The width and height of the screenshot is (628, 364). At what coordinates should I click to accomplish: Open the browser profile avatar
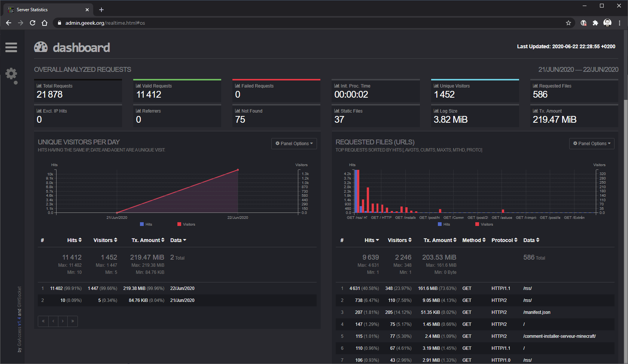click(x=607, y=23)
